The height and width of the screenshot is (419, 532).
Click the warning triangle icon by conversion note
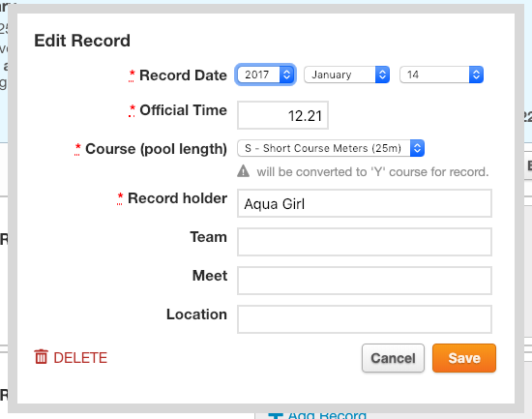coord(243,171)
